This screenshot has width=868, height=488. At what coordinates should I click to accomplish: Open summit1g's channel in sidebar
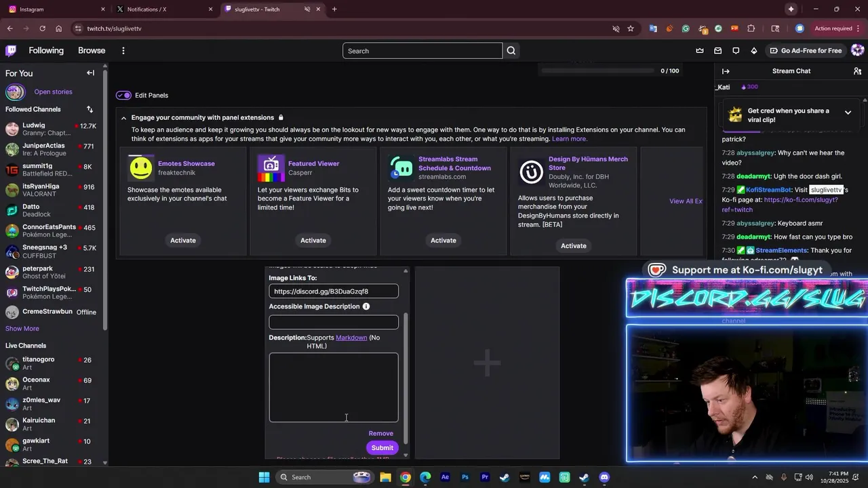pyautogui.click(x=52, y=170)
